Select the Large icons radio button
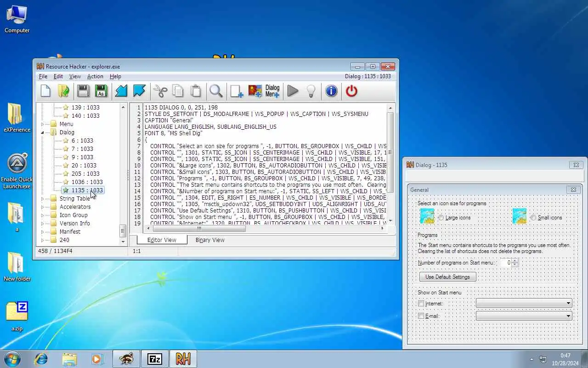The height and width of the screenshot is (368, 588). (441, 218)
